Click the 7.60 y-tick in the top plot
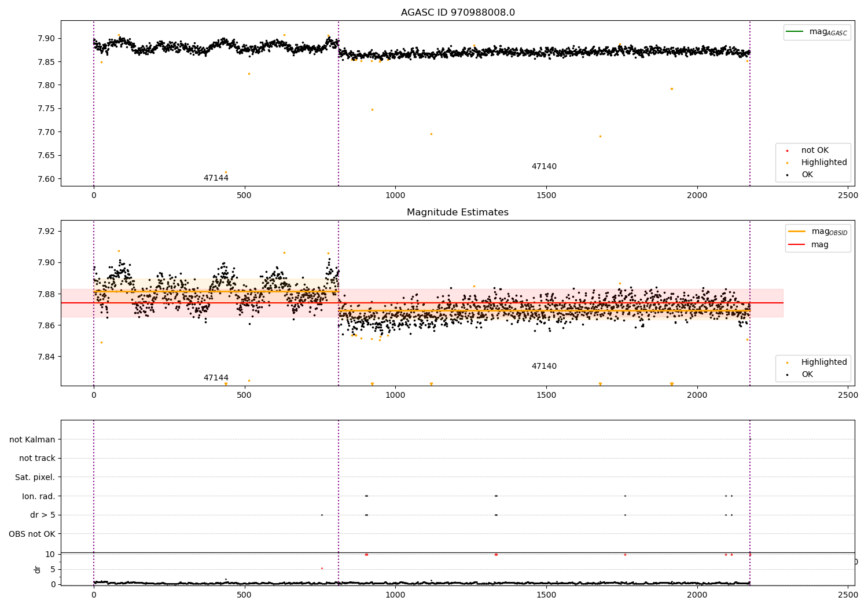The width and height of the screenshot is (868, 608). (x=46, y=179)
